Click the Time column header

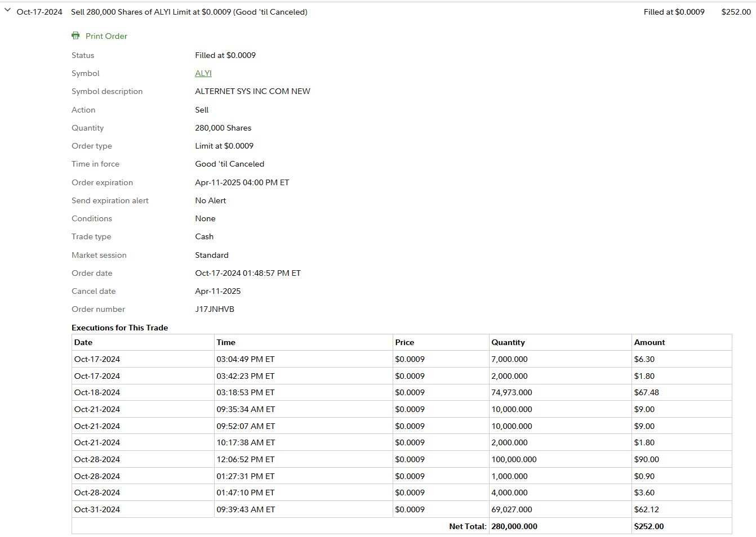pos(226,342)
